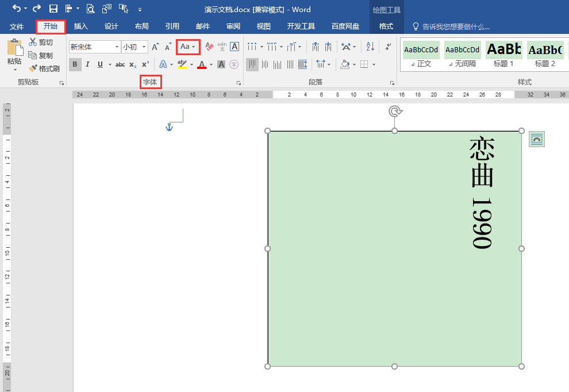Switch to the 设计 tab
This screenshot has width=569, height=392.
(111, 26)
